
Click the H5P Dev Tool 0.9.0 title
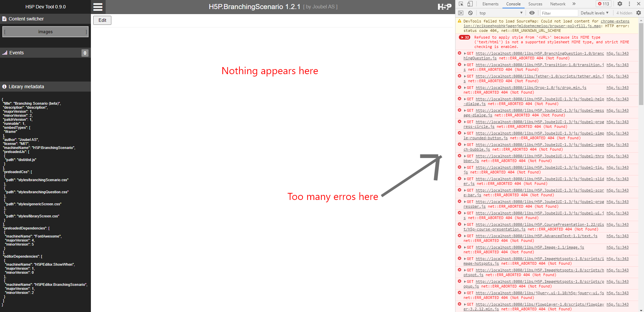(x=46, y=7)
